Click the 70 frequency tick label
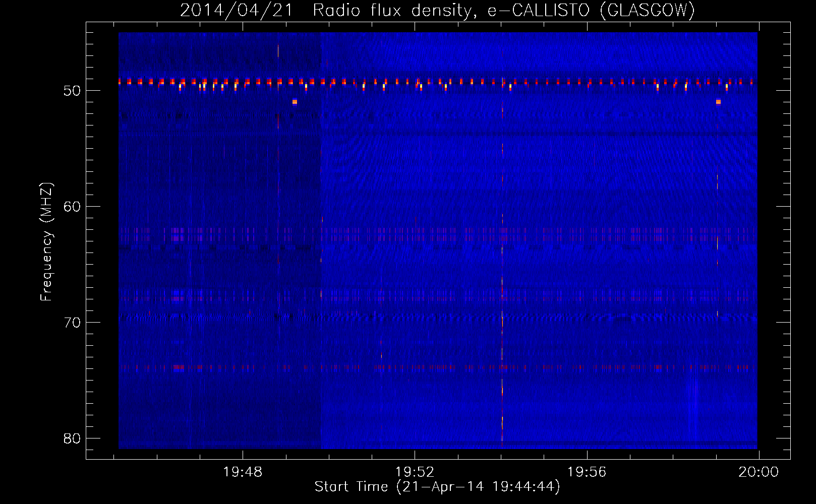 pyautogui.click(x=72, y=323)
